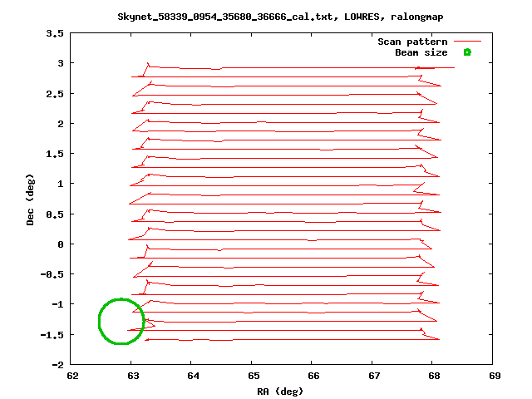This screenshot has width=532, height=399.
Task: Click the x-axis tick label 66
Action: (x=314, y=376)
